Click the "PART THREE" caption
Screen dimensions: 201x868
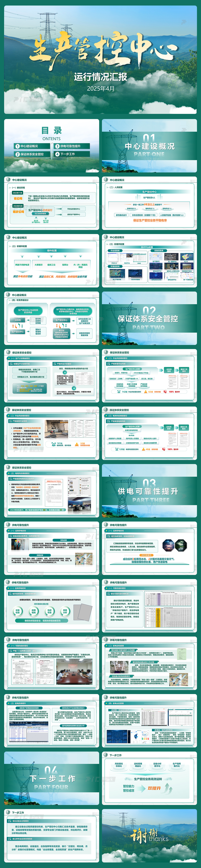[x=151, y=500]
